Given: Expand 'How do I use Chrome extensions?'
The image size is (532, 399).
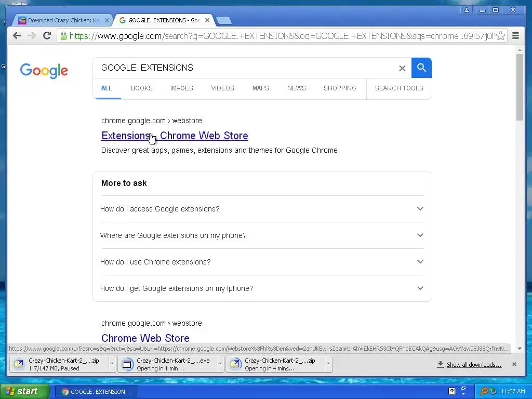Looking at the screenshot, I should coord(262,262).
